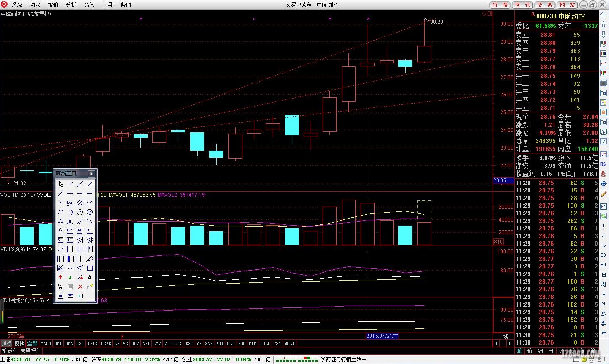Viewport: 609px width, 364px height.
Task: Choose the Gann fan lines tool
Action: click(x=60, y=268)
